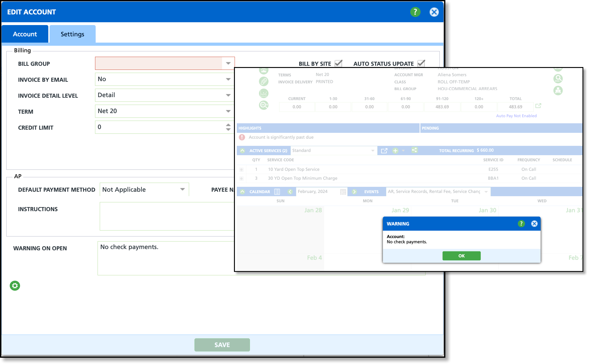The height and width of the screenshot is (364, 589).
Task: Switch to the Settings tab
Action: tap(72, 34)
